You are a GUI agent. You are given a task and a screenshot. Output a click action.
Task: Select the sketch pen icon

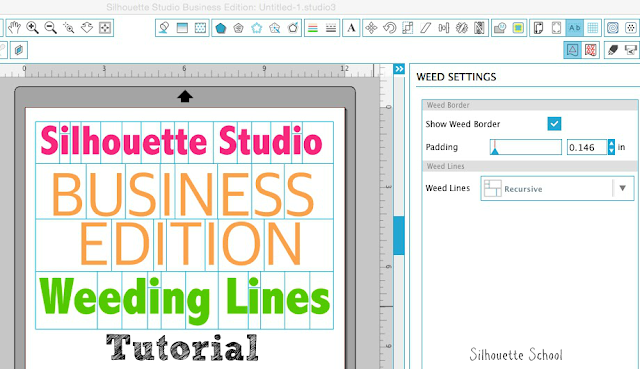click(613, 50)
